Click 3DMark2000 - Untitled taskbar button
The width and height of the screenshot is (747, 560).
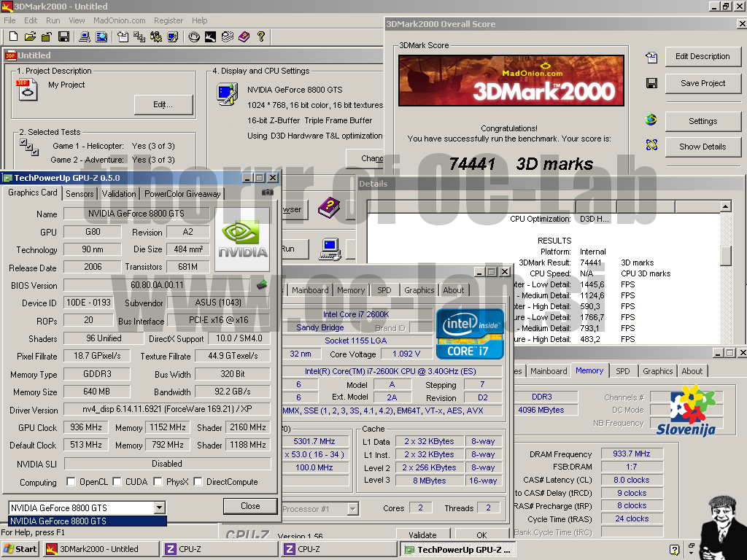[x=101, y=549]
